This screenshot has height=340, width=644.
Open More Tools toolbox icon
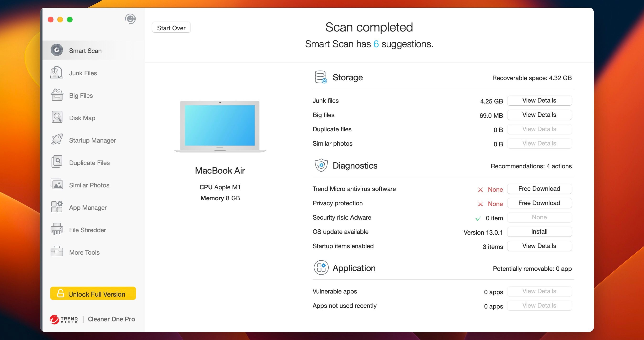click(57, 252)
